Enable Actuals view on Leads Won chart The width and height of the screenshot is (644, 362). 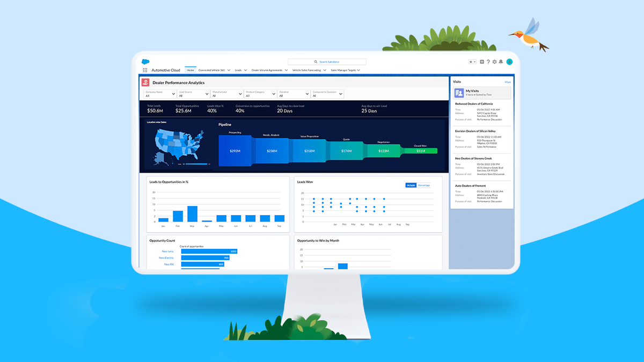tap(411, 184)
